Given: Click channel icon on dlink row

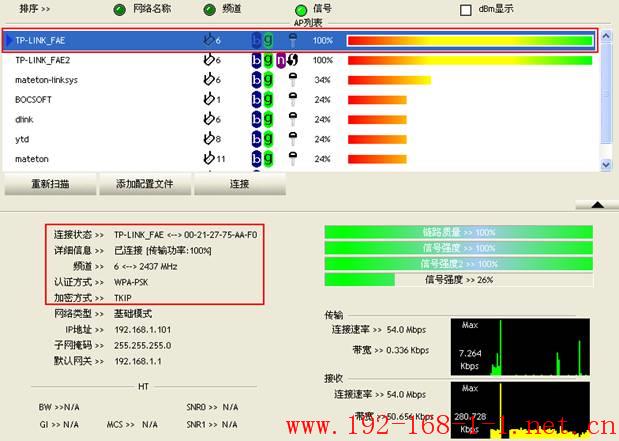Looking at the screenshot, I should click(209, 119).
